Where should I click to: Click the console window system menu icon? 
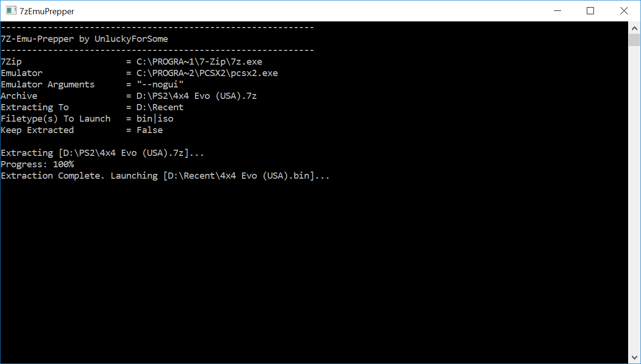point(11,10)
